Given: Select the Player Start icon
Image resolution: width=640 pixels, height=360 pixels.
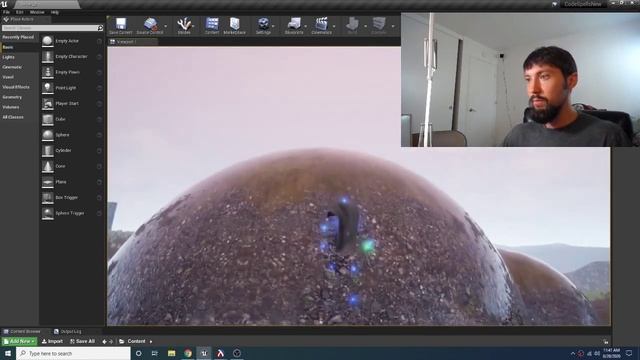Looking at the screenshot, I should 48,104.
